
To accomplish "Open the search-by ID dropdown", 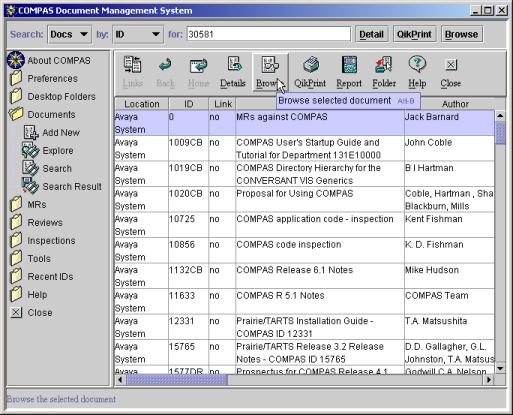I will (138, 34).
